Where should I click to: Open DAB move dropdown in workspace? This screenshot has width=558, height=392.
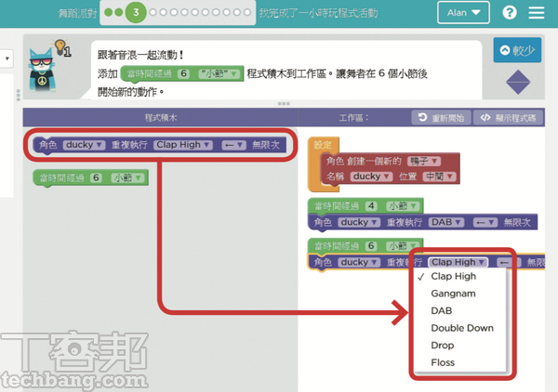tap(446, 222)
